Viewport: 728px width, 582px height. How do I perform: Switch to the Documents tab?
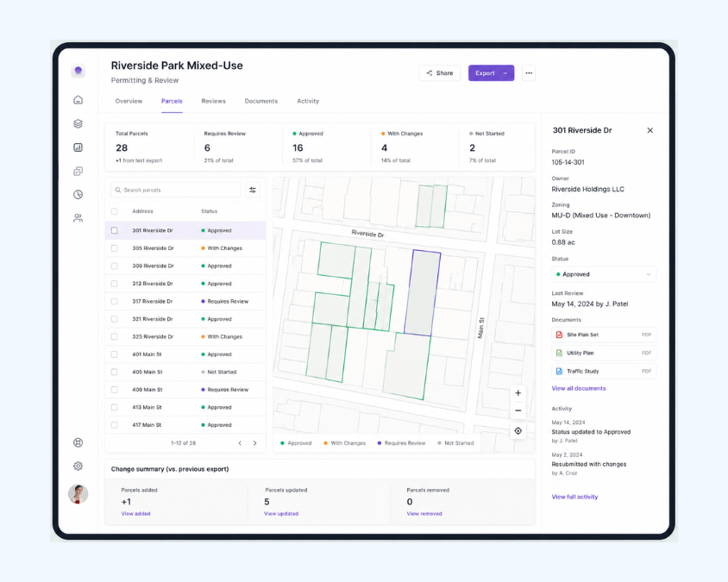pyautogui.click(x=261, y=101)
